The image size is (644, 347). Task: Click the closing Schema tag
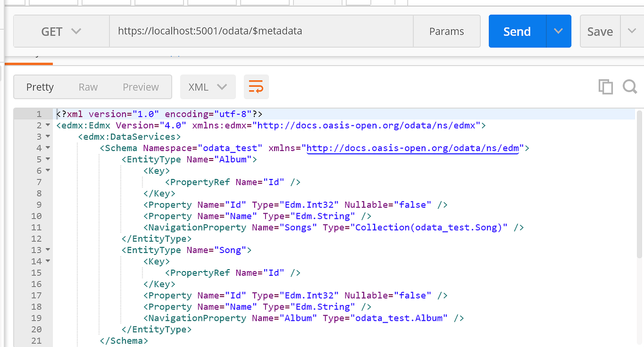pos(124,341)
